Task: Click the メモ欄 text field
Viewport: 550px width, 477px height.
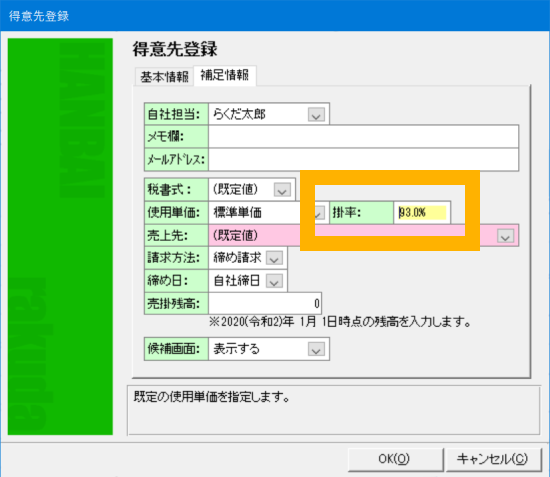Action: (x=363, y=136)
